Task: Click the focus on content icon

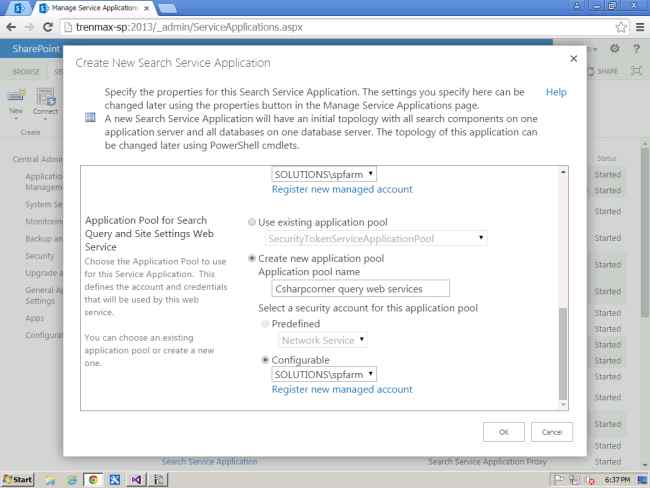Action: tap(636, 70)
